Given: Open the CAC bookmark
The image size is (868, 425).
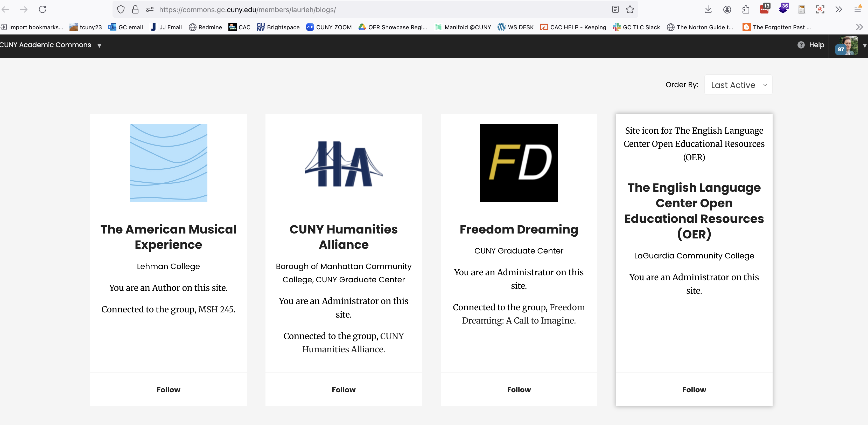Looking at the screenshot, I should pyautogui.click(x=239, y=27).
